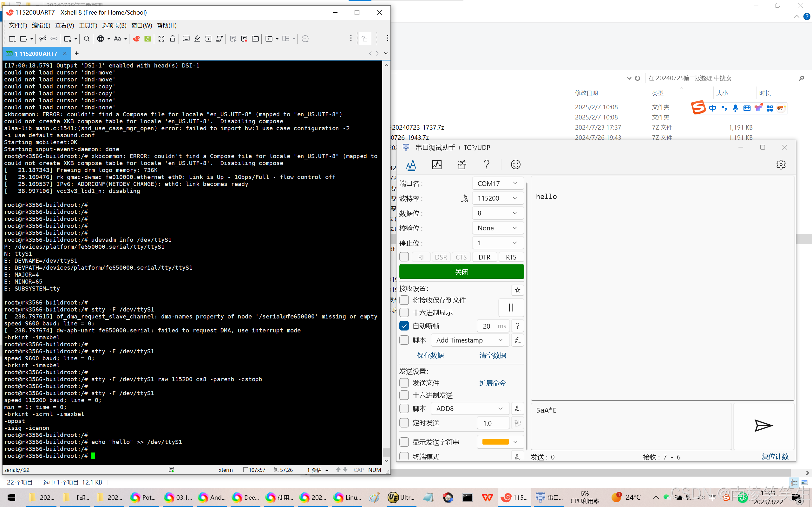Screen dimensions: 812x507
Task: Click the send arrow icon in serial assistant
Action: pyautogui.click(x=763, y=426)
